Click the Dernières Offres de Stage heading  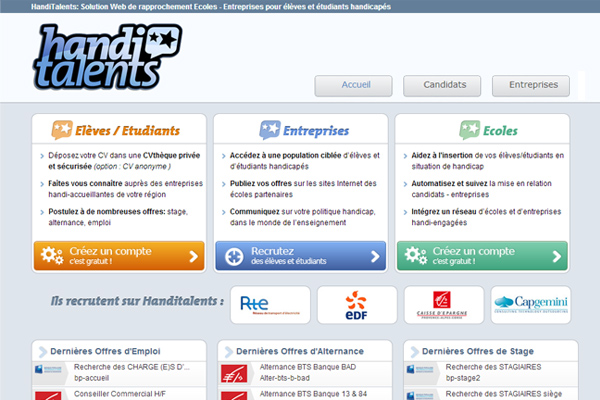(478, 351)
